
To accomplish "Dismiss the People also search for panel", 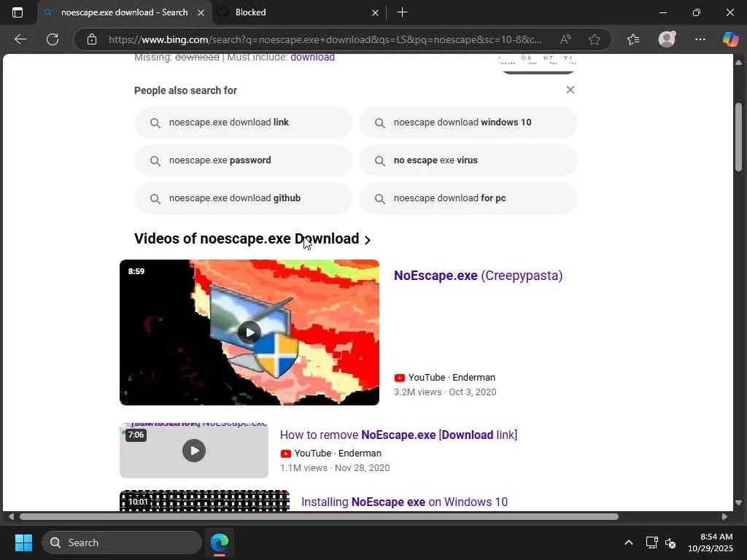I will [x=570, y=90].
